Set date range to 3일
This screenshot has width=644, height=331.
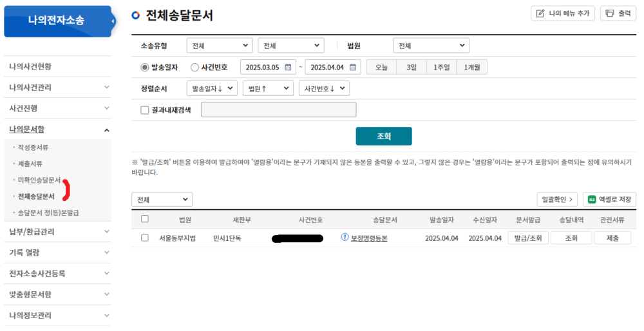412,68
